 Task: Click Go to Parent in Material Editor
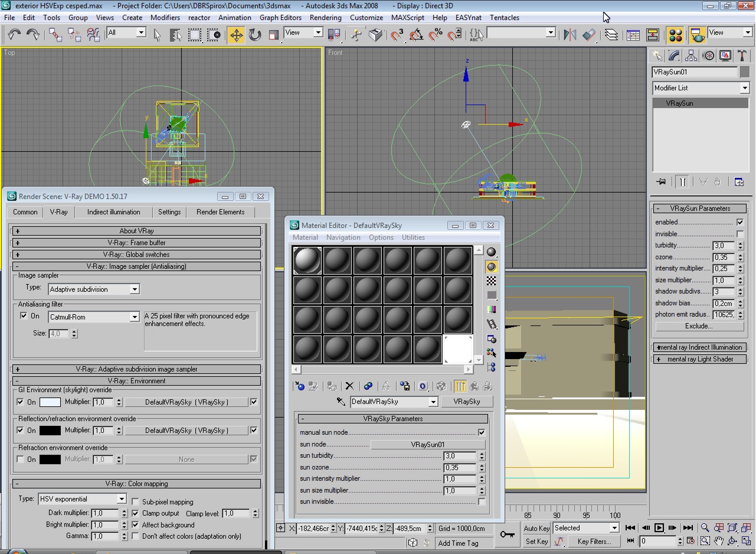(474, 386)
